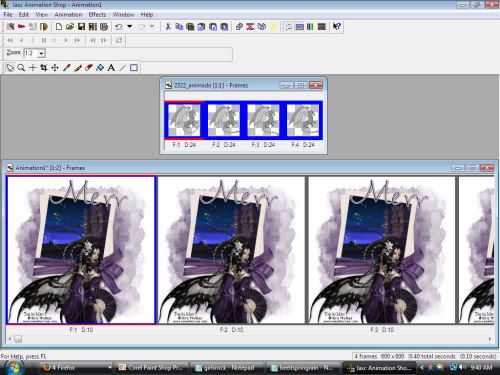Click the frames horizontal scrollbar right arrow

point(490,339)
